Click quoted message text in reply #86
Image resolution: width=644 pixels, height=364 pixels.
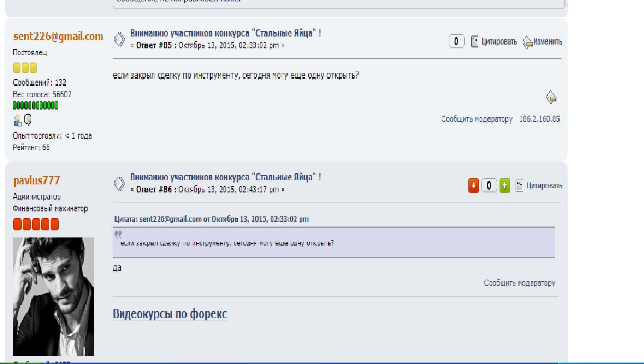pyautogui.click(x=227, y=243)
